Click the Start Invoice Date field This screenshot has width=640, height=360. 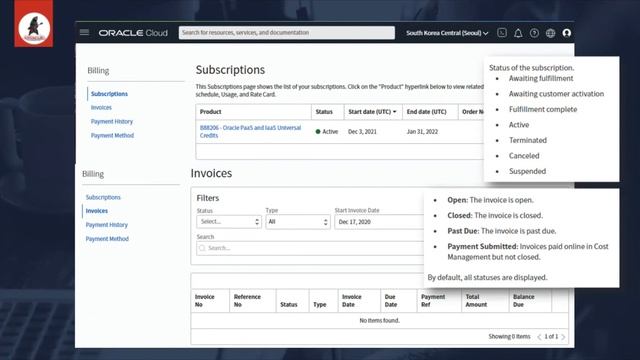click(x=379, y=222)
